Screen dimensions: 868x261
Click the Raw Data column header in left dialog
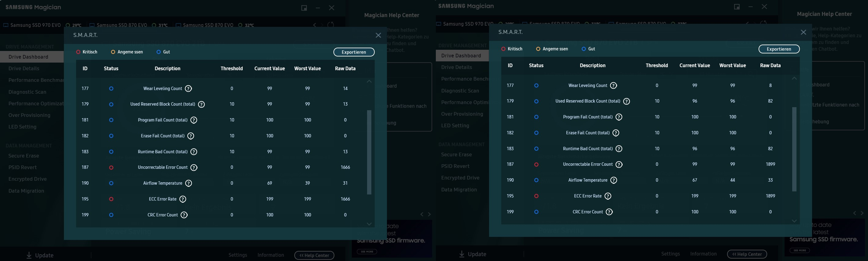345,69
